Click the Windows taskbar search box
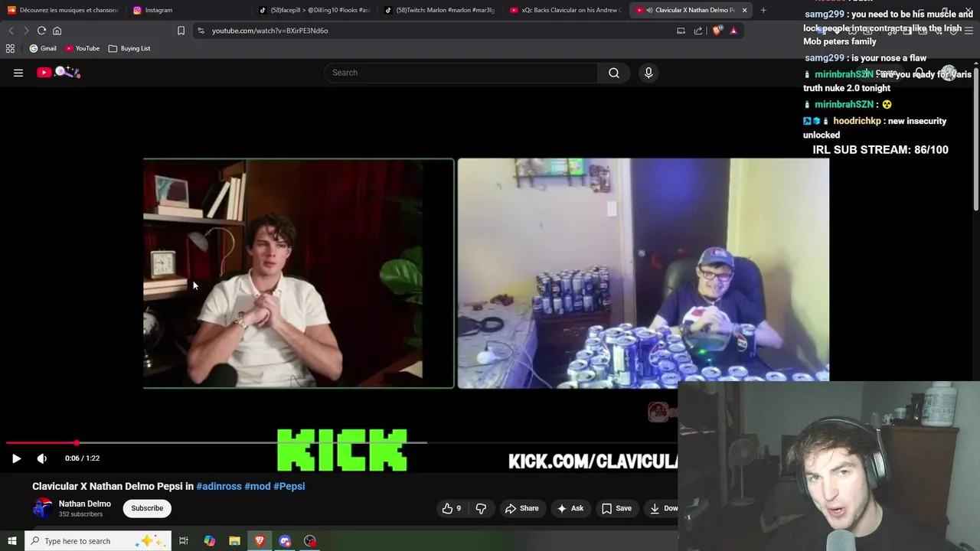 tap(99, 541)
